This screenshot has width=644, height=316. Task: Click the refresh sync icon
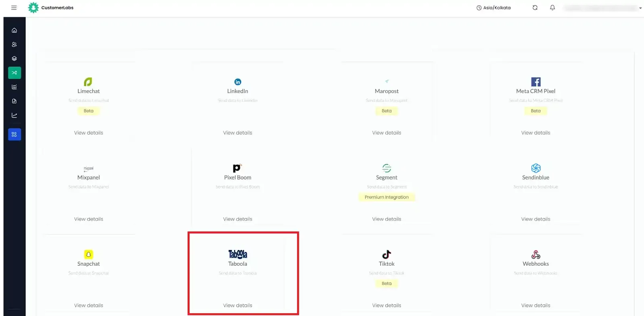535,8
